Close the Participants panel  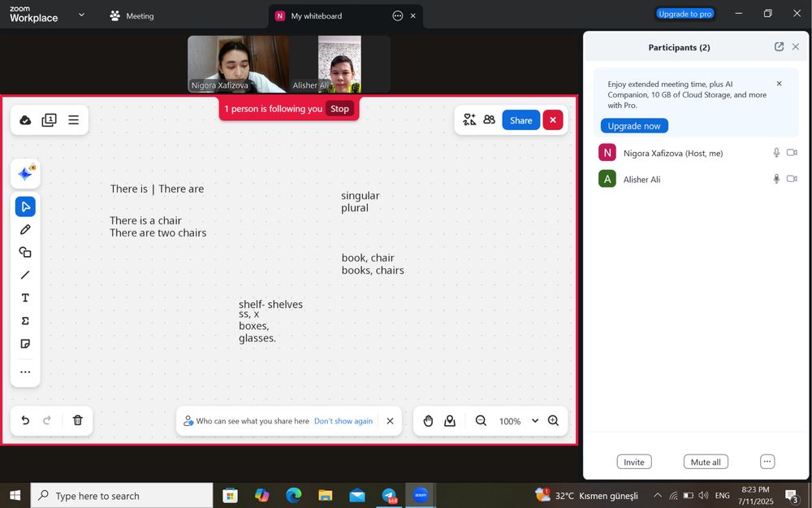pyautogui.click(x=796, y=46)
